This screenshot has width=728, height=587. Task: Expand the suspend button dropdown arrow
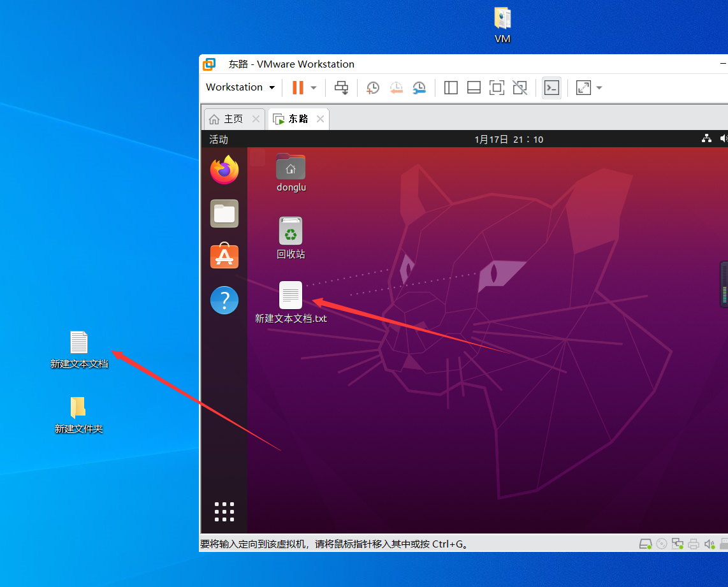(x=313, y=87)
